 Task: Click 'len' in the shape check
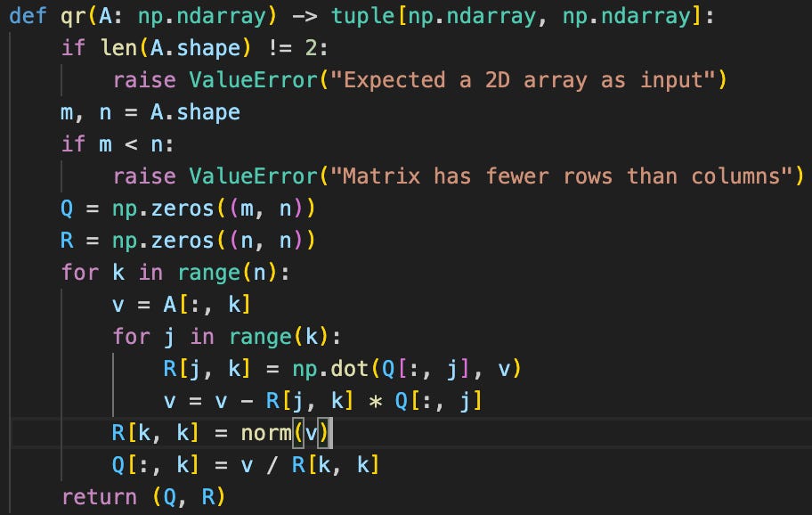[x=118, y=48]
